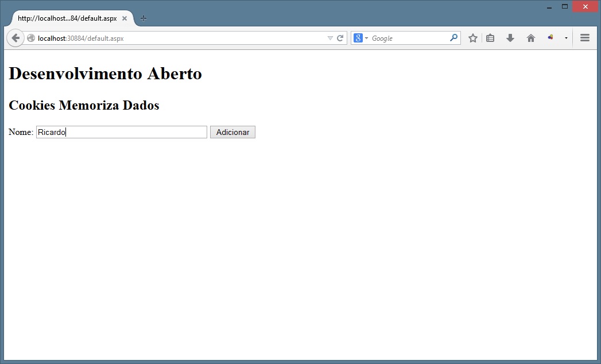The width and height of the screenshot is (601, 364).
Task: Expand the URL bar history dropdown
Action: pos(330,38)
